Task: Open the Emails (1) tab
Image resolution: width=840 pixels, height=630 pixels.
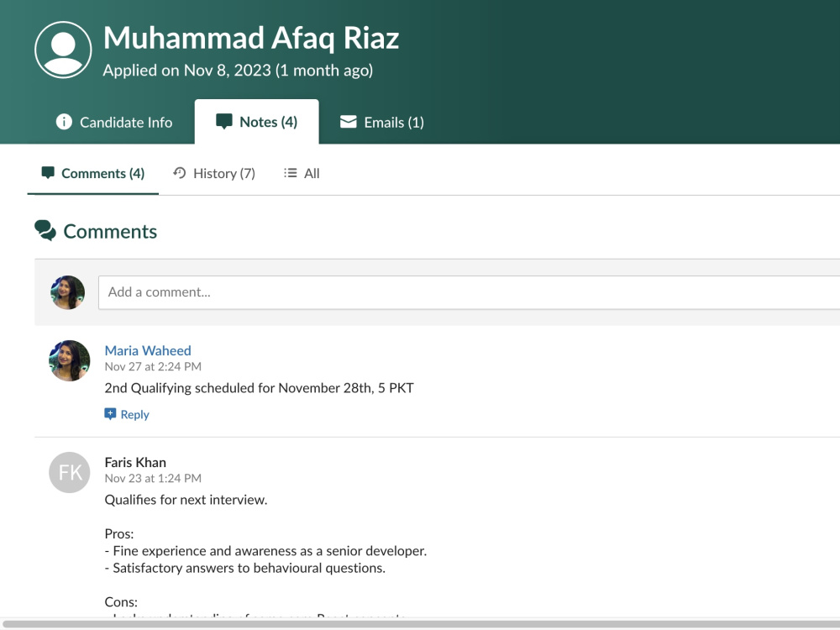Action: coord(382,122)
